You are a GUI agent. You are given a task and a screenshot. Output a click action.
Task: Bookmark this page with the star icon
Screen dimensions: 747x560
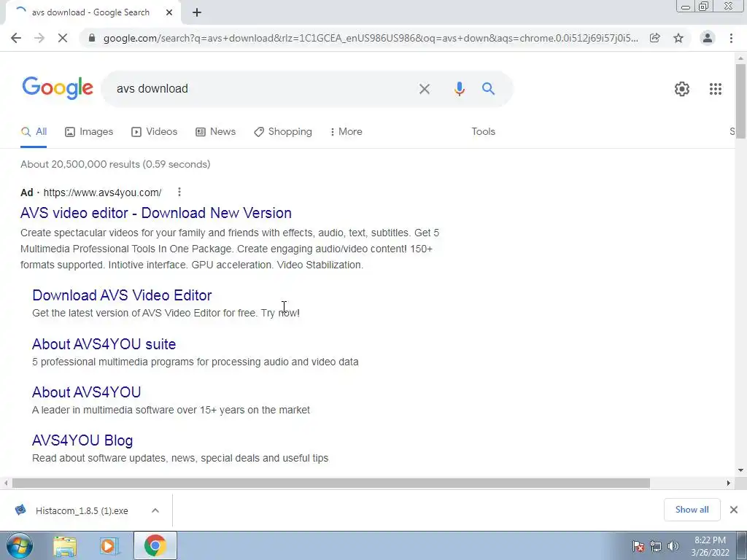click(x=678, y=38)
